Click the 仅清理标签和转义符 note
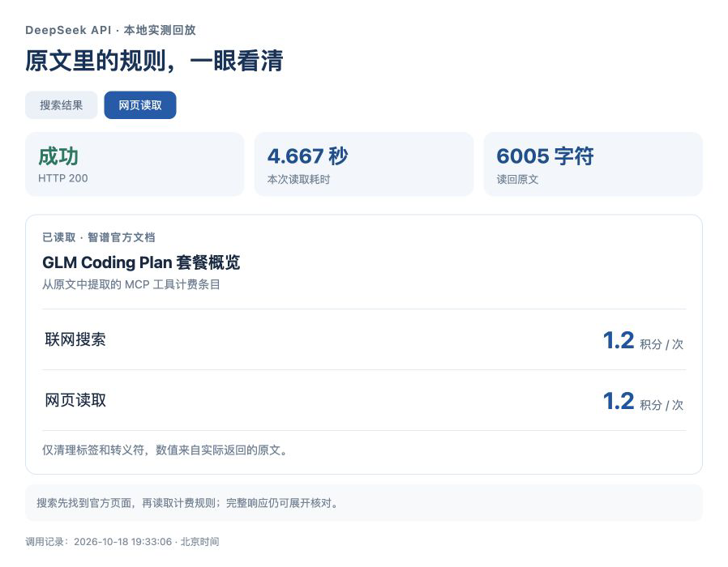Image resolution: width=728 pixels, height=567 pixels. point(165,450)
